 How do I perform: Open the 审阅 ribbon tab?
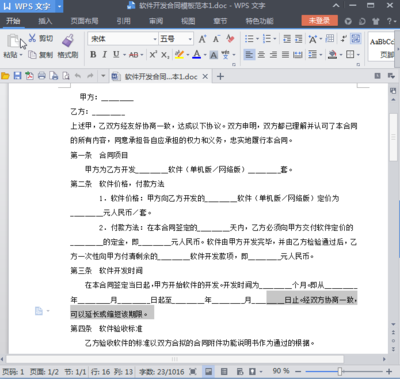(156, 21)
